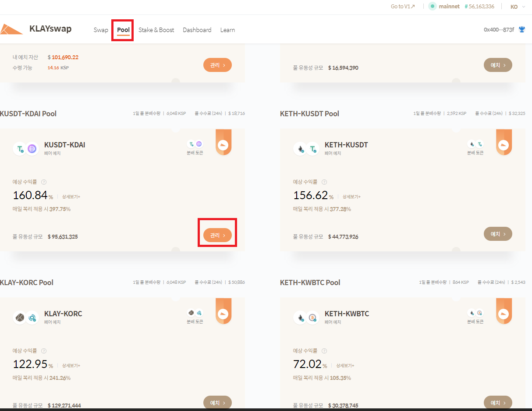Image resolution: width=532 pixels, height=411 pixels.
Task: Go to Stake & Boost page
Action: (x=156, y=30)
